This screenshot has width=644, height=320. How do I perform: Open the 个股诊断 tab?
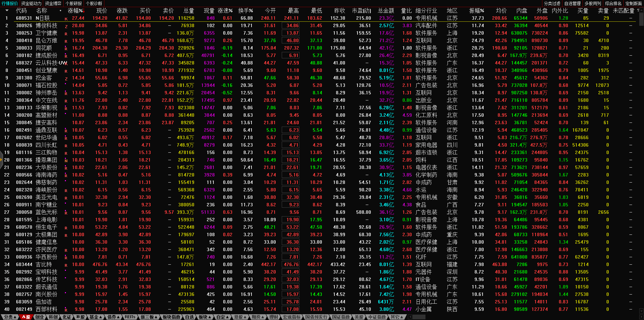(94, 3)
